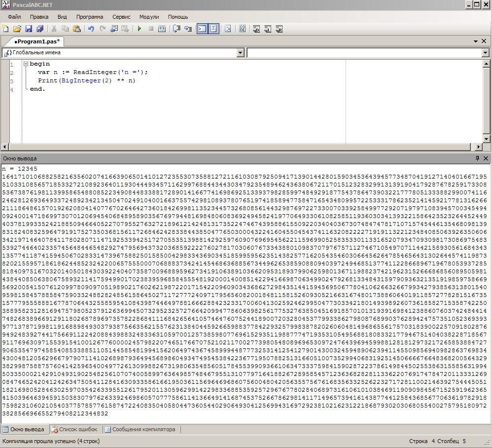
Task: Click the 'n = 12345' output line
Action: pos(19,169)
